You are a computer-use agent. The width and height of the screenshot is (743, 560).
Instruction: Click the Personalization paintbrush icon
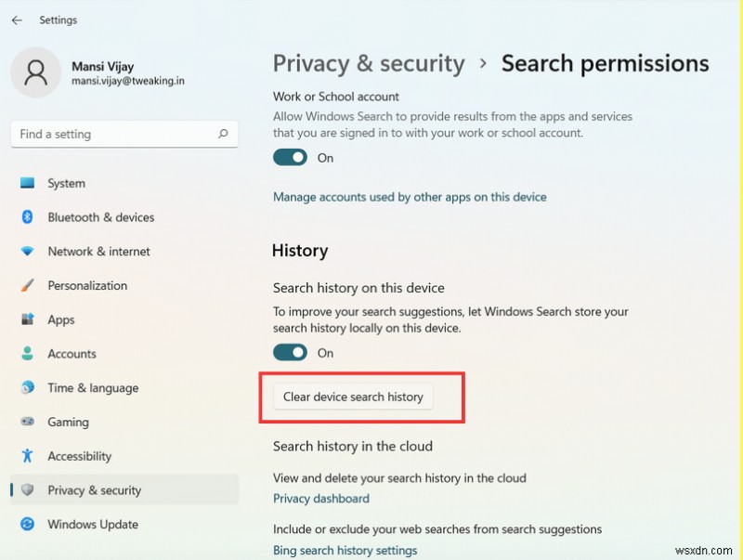[28, 285]
